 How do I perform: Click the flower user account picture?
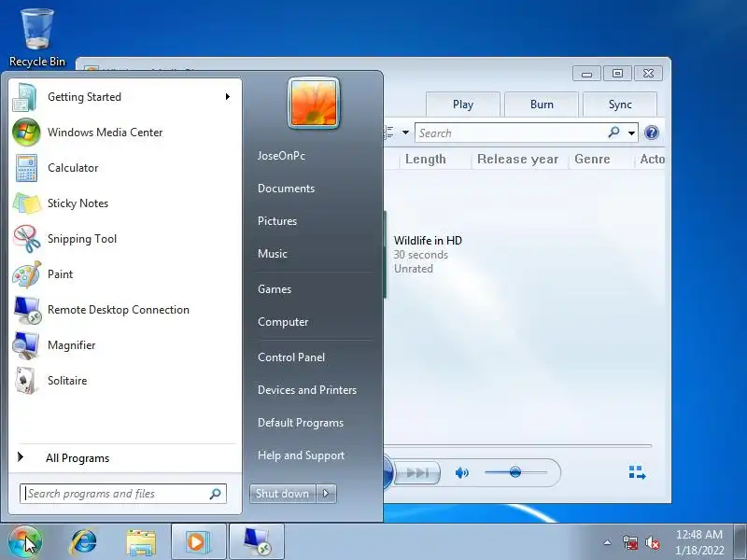click(x=314, y=103)
